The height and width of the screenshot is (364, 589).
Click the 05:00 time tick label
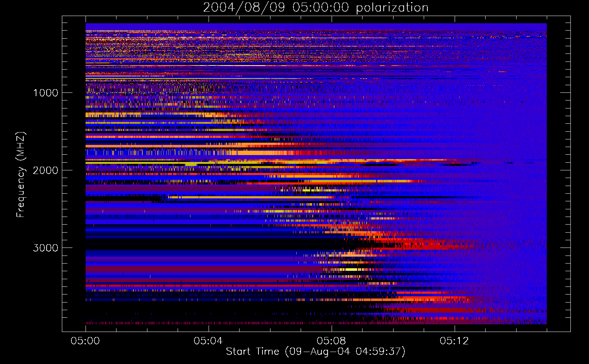[x=85, y=341]
